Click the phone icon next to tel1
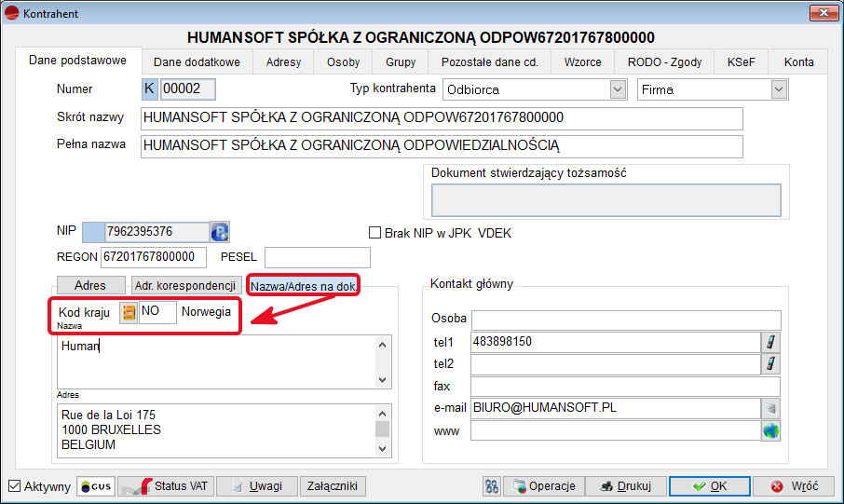 (770, 342)
